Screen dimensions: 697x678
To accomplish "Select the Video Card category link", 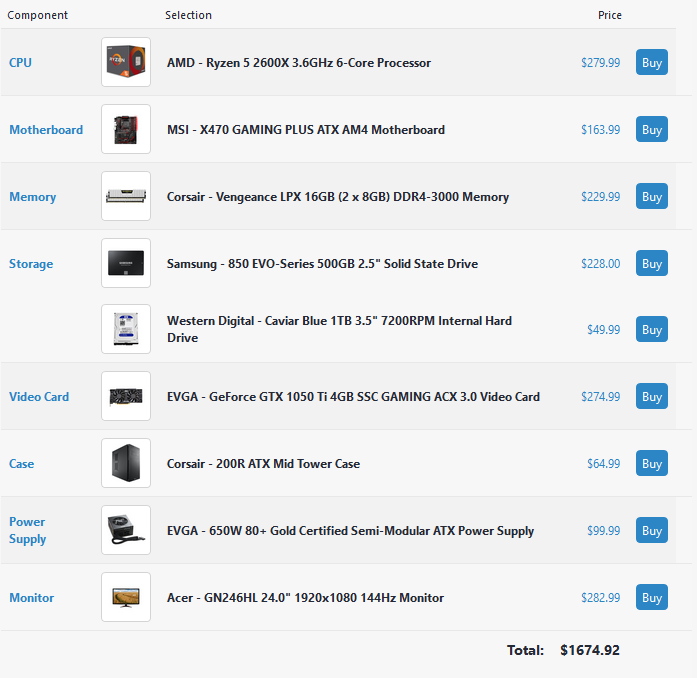I will 39,396.
